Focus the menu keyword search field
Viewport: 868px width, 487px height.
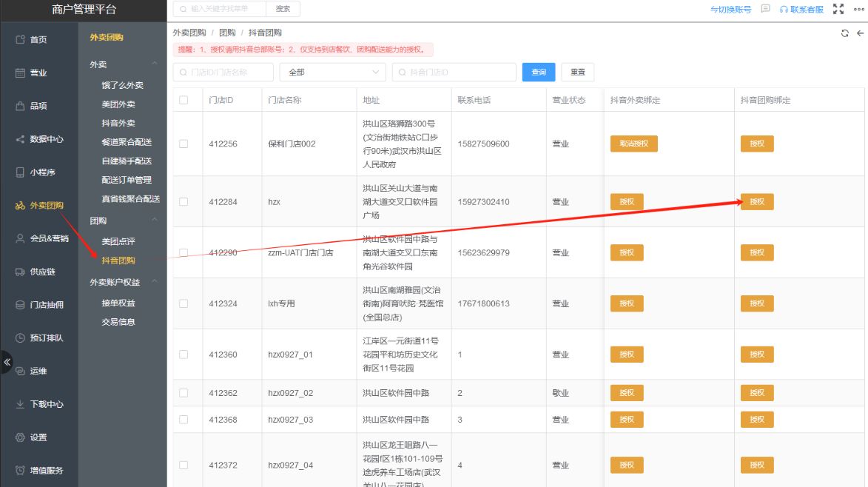(x=220, y=9)
